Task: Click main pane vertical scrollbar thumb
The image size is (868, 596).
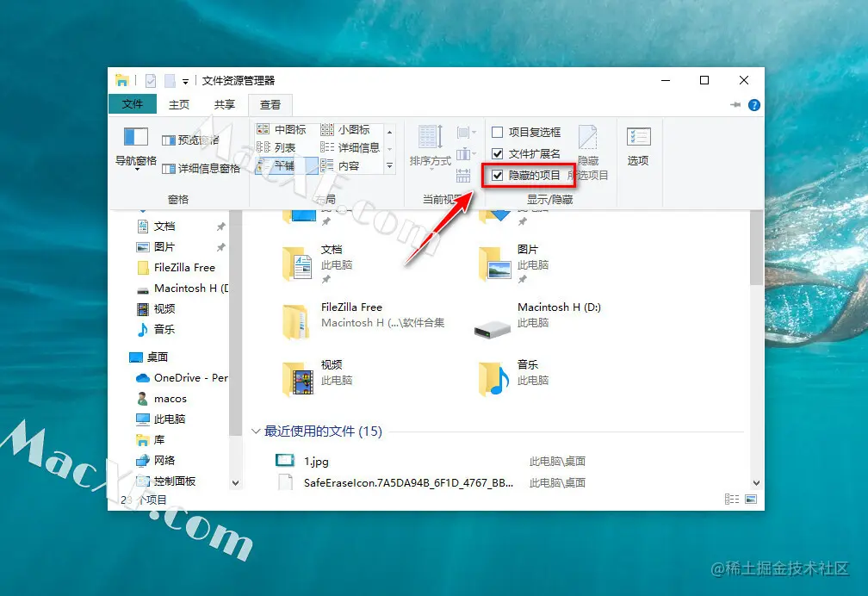Action: coord(756,247)
